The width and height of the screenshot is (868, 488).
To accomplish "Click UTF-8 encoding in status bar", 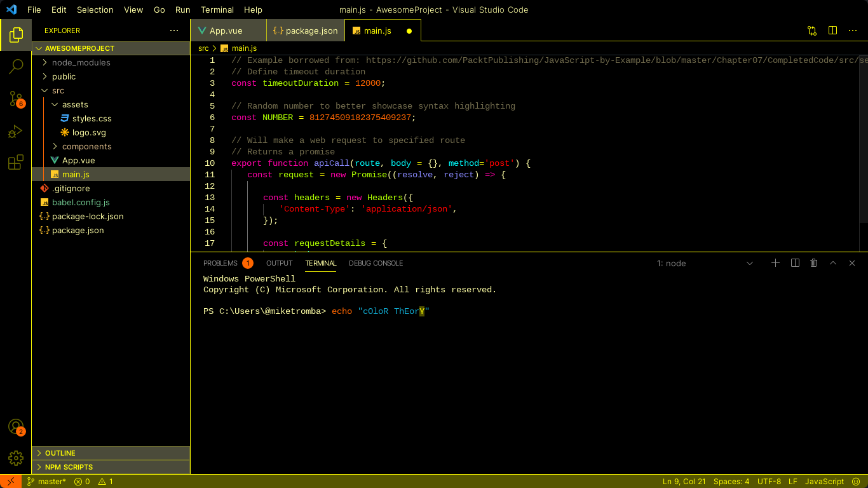I will point(769,482).
